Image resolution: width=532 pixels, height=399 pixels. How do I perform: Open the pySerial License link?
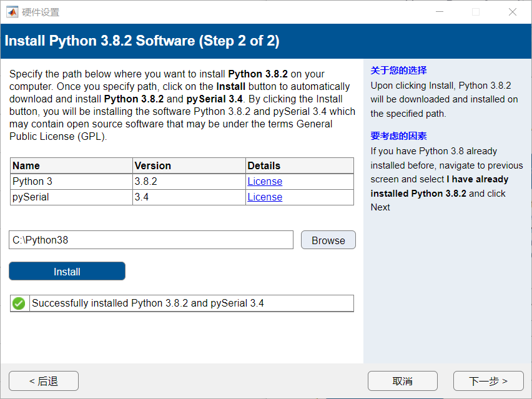[x=265, y=197]
